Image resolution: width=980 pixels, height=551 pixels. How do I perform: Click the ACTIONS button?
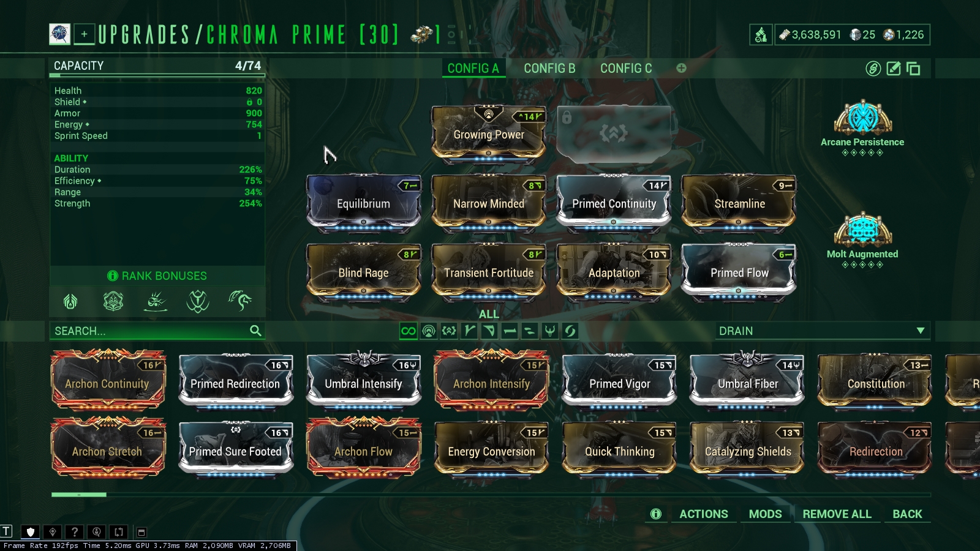point(704,514)
